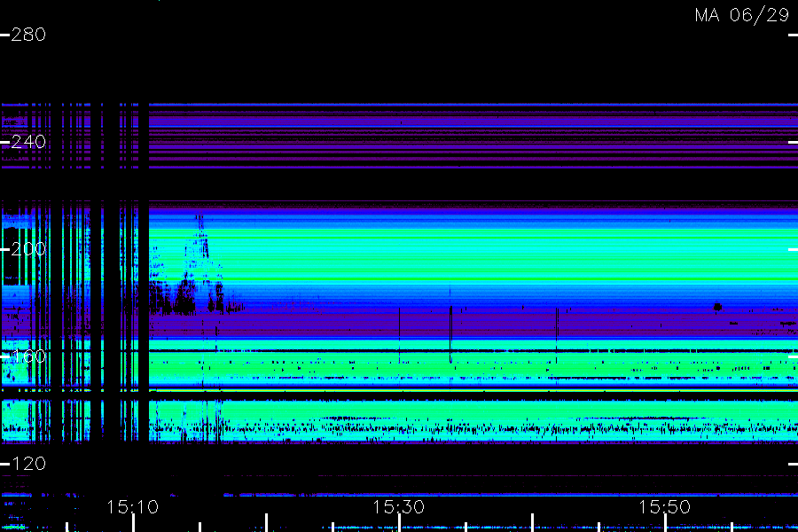Click the 120 frequency axis label

coord(28,465)
